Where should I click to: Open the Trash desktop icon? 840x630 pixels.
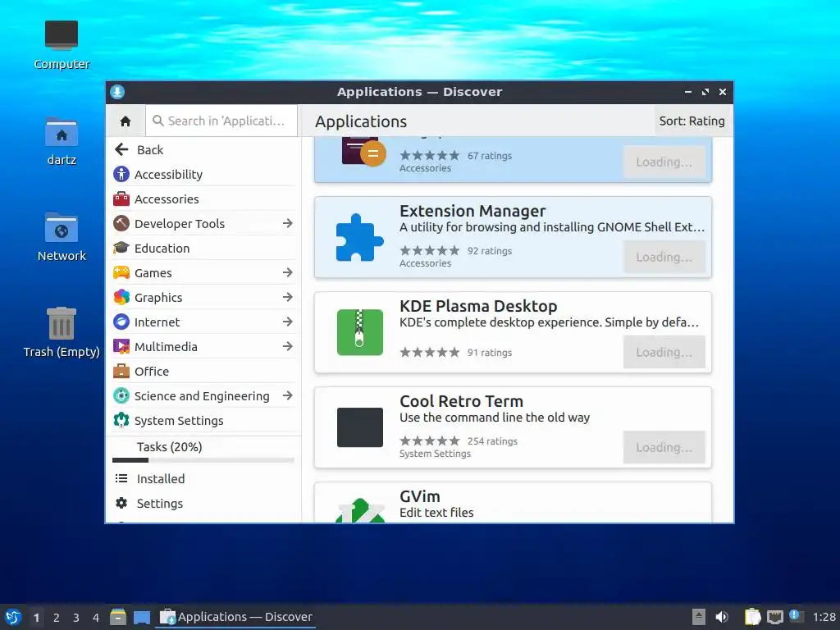point(61,323)
